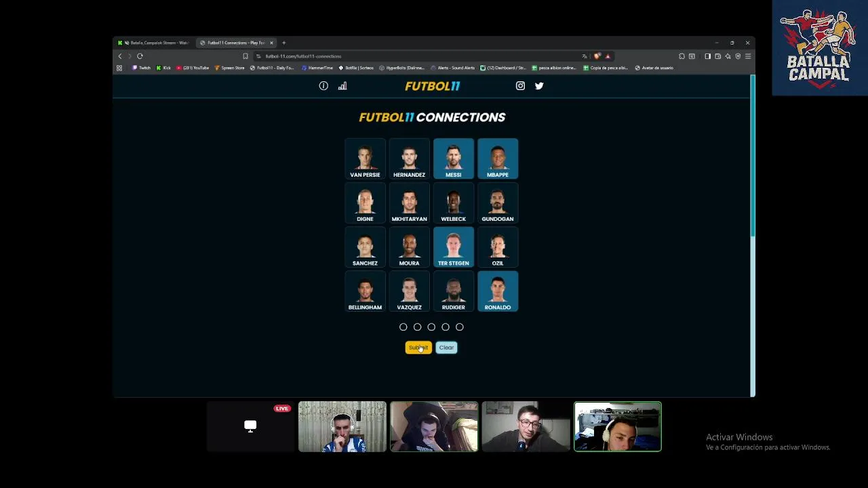868x488 pixels.
Task: Select the Digne player card
Action: 365,203
